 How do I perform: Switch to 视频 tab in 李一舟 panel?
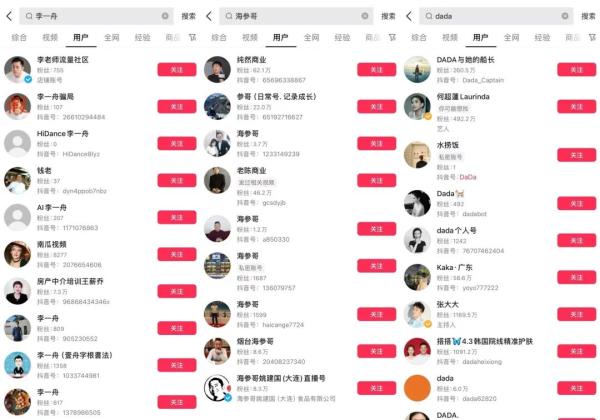[x=50, y=37]
